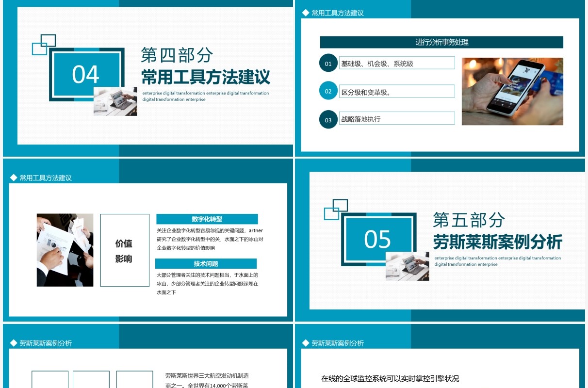588x388 pixels.
Task: Click the English subtitle under the 05 title
Action: coord(498,261)
